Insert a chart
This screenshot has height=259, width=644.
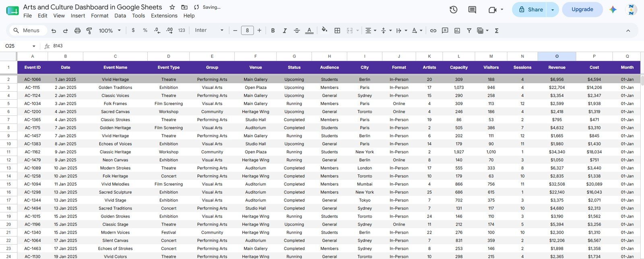pyautogui.click(x=457, y=31)
